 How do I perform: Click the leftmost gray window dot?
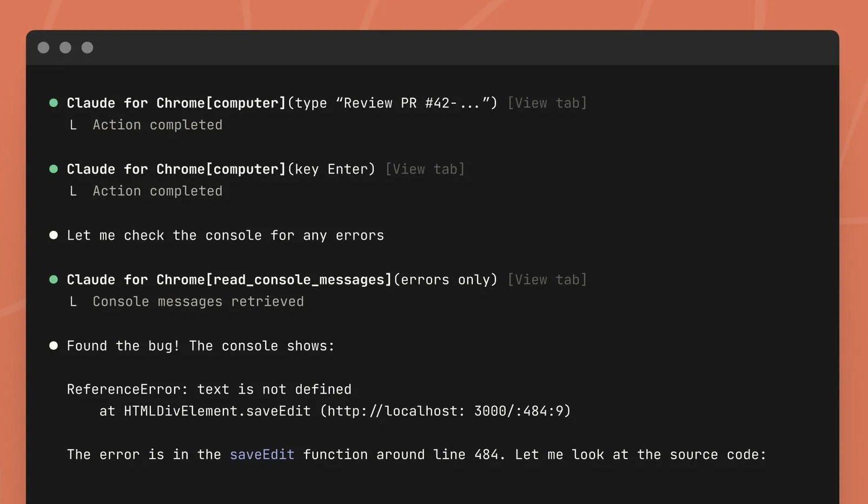click(x=44, y=48)
